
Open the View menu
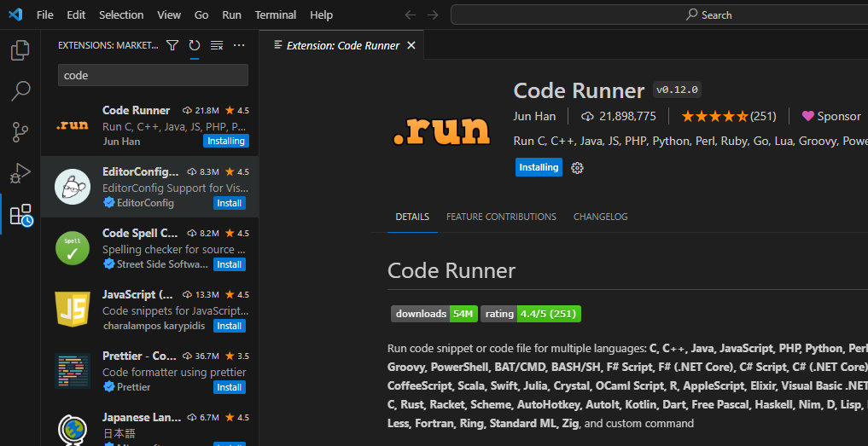(169, 15)
